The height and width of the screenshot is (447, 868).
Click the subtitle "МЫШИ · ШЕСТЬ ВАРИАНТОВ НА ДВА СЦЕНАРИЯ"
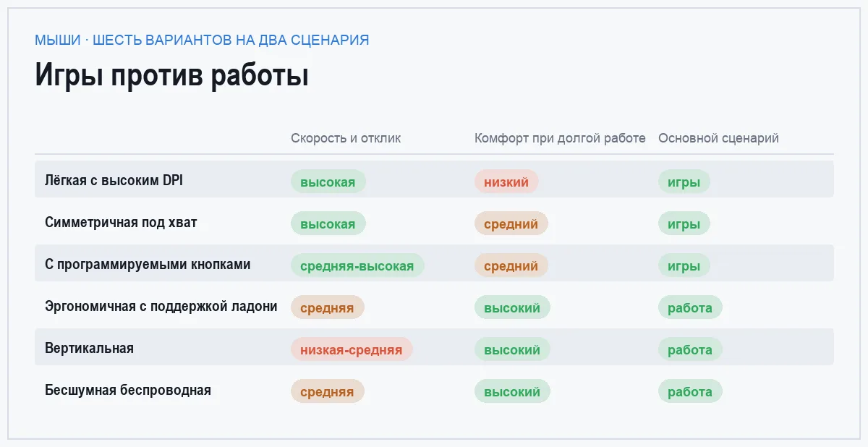click(x=202, y=40)
